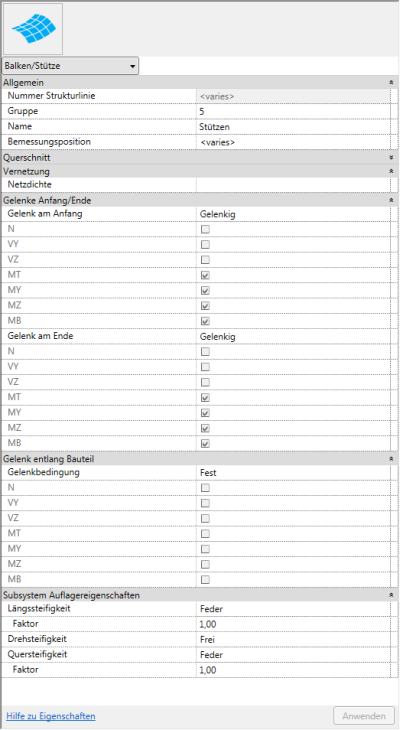This screenshot has width=400, height=730.
Task: Open the Hilfe zu Eigenschaften link
Action: (51, 716)
